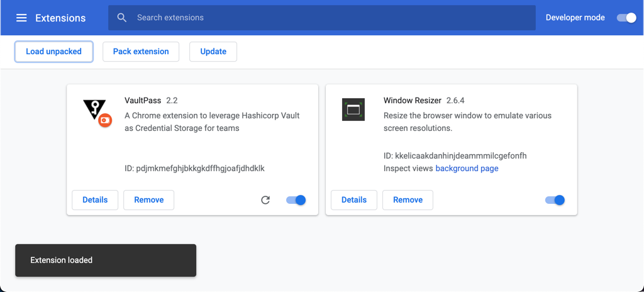
Task: Click the Window Resizer description text
Action: pyautogui.click(x=467, y=121)
